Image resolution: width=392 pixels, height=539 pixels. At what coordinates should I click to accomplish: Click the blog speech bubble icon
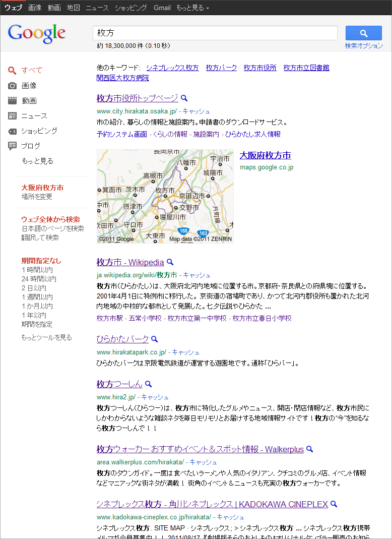coord(13,146)
